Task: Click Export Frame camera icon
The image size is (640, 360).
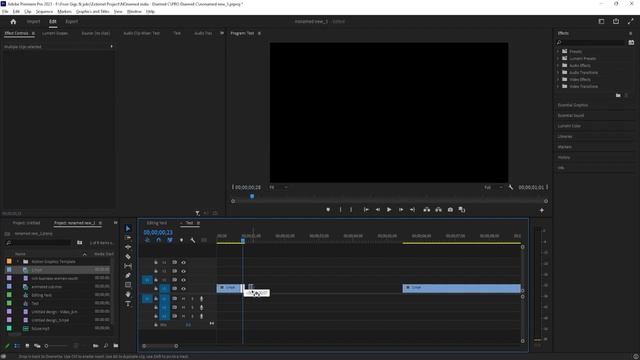Action: [x=450, y=210]
